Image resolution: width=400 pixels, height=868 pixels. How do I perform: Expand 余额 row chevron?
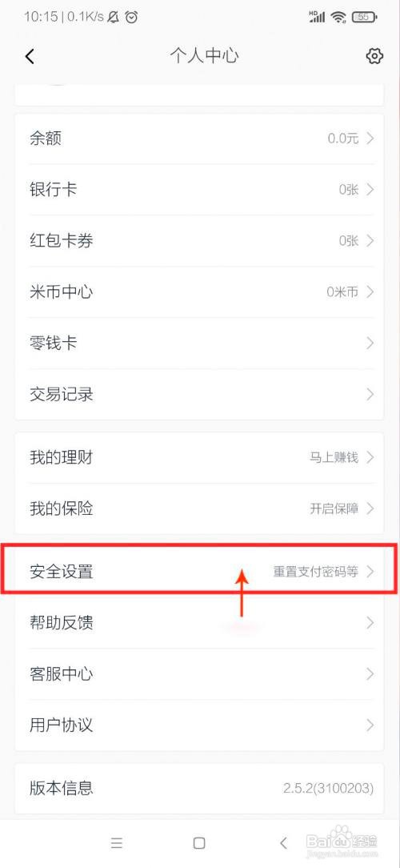[x=370, y=139]
